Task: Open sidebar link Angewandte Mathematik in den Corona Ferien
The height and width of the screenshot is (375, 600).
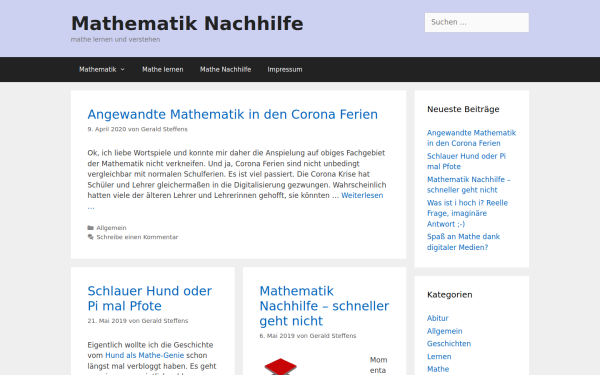Action: tap(471, 138)
